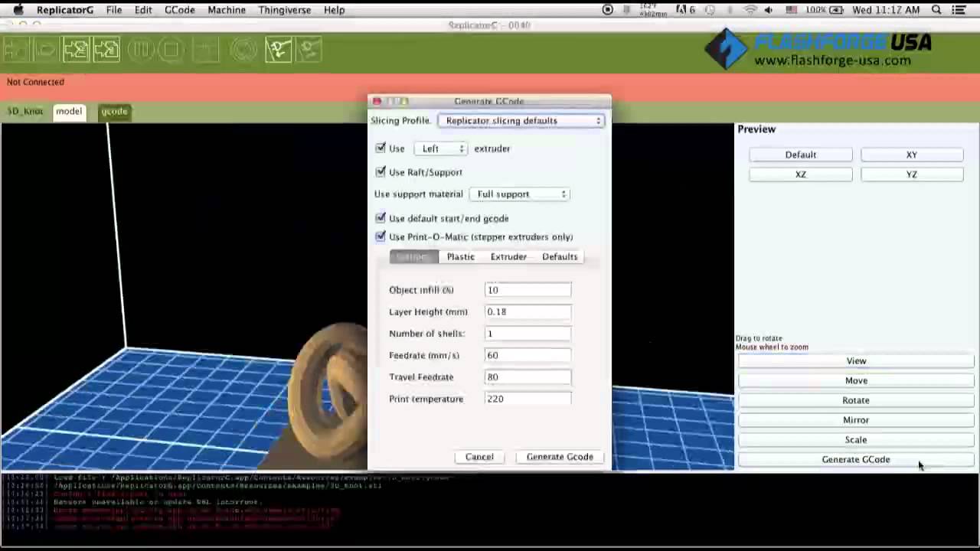Click the Disconnect from machine icon
Image resolution: width=980 pixels, height=551 pixels.
click(x=310, y=51)
